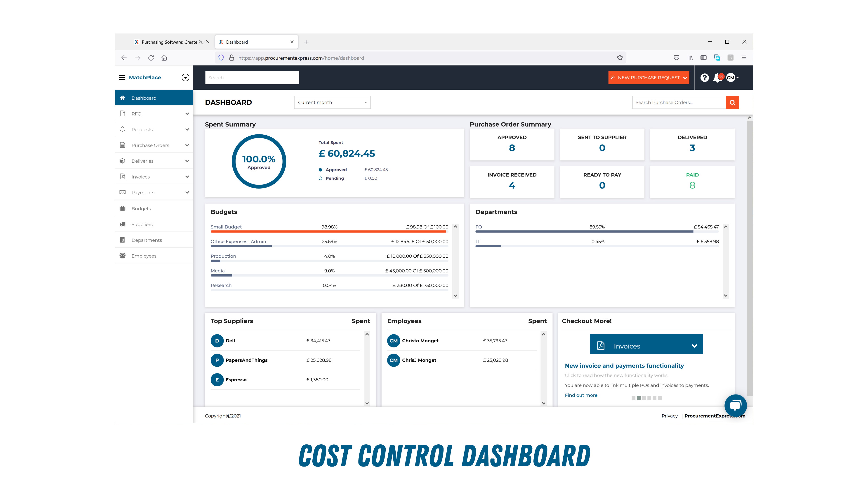Open the CM user avatar menu
The height and width of the screenshot is (488, 868).
pos(732,78)
